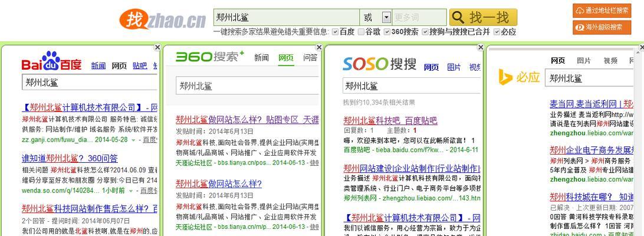Click main search box with 郑州北鲨
The image size is (644, 236).
[x=286, y=17]
